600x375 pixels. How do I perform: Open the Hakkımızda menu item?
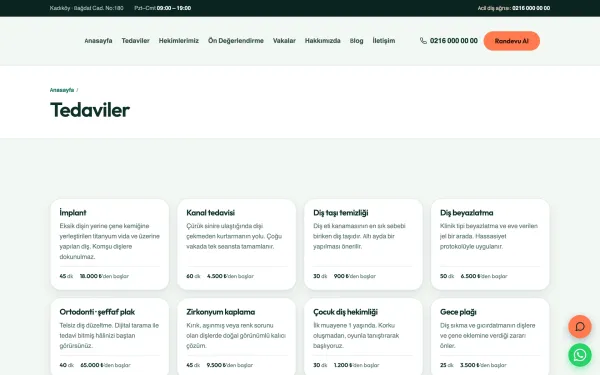pyautogui.click(x=323, y=41)
